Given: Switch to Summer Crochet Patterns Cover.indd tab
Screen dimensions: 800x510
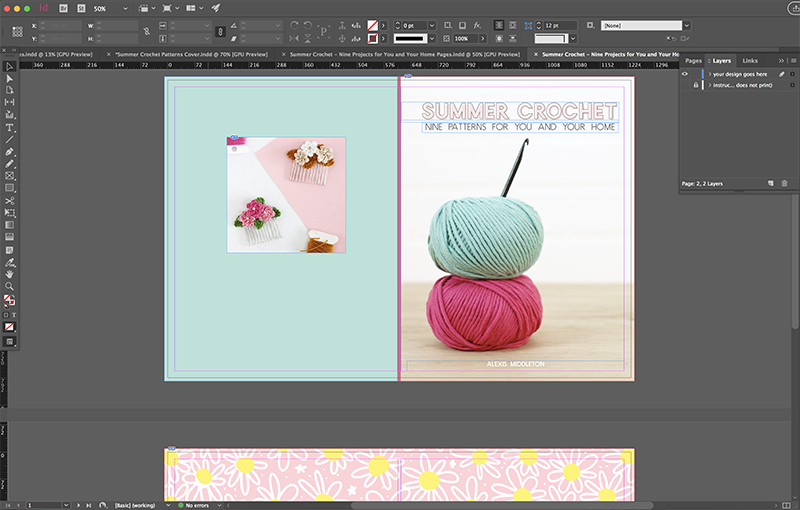Looking at the screenshot, I should [191, 54].
